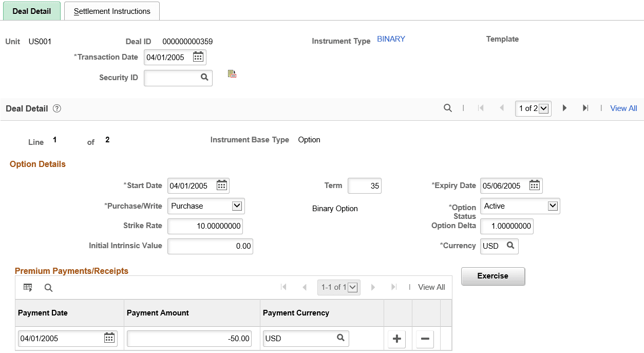644x353 pixels.
Task: Open the Expiry Date calendar picker
Action: click(534, 185)
